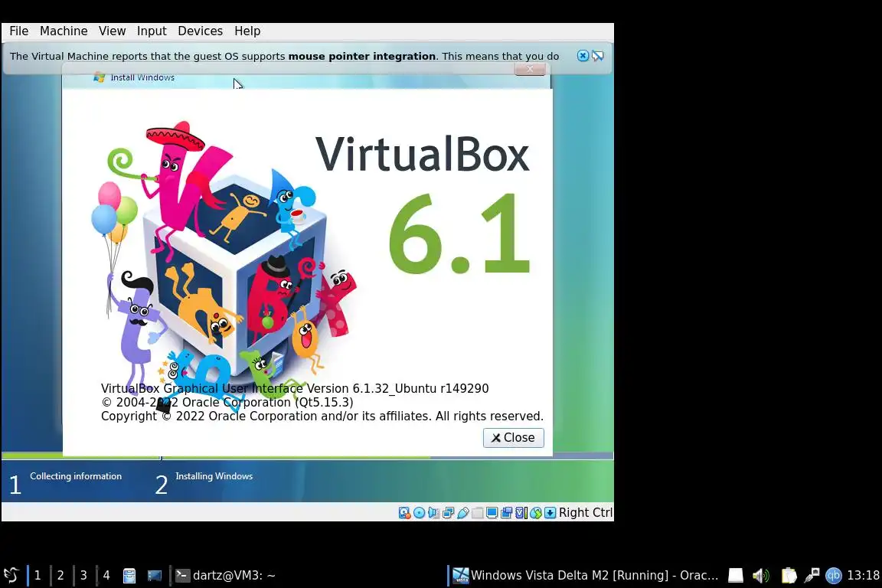Click the hard disk activity status icon
This screenshot has width=882, height=588.
tap(404, 513)
